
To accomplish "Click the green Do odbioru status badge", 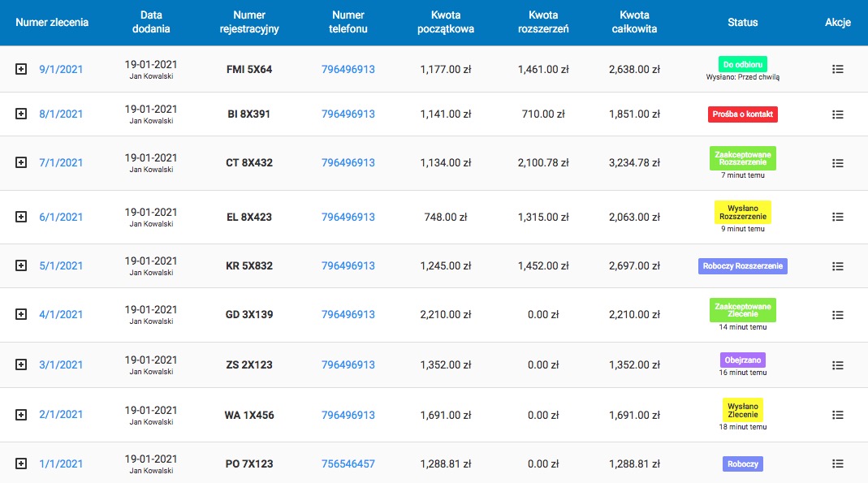I will [x=743, y=63].
